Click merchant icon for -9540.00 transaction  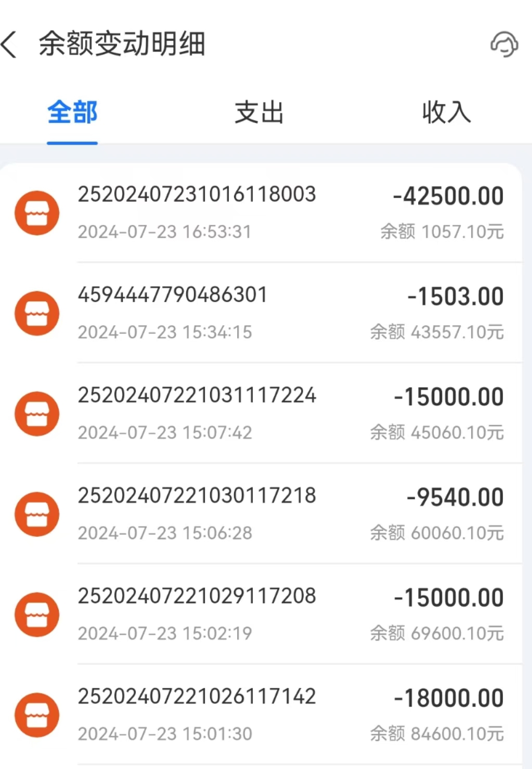click(x=37, y=514)
